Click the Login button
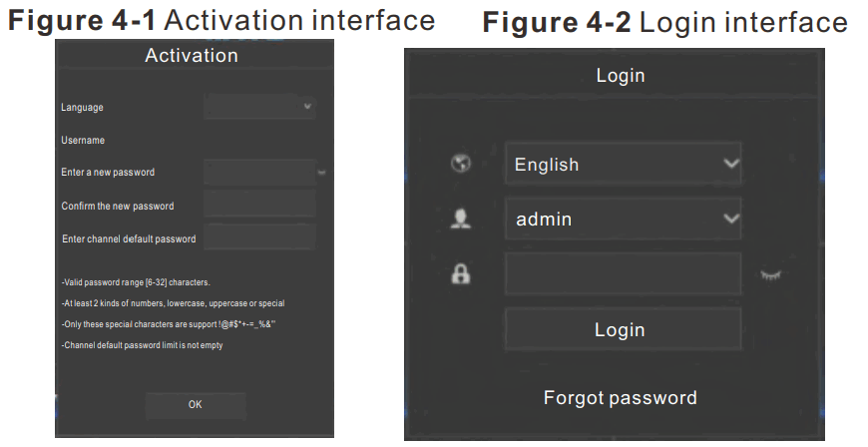Screen dimensions: 868x447 point(621,330)
